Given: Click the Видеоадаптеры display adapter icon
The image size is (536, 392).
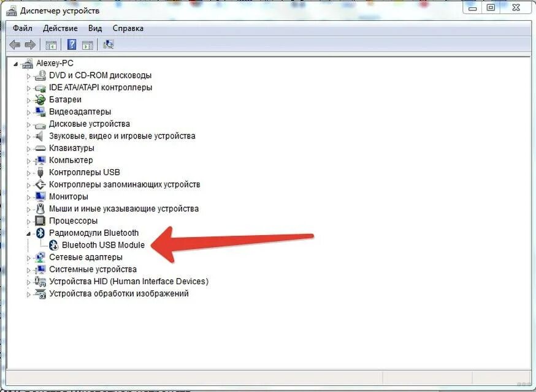Looking at the screenshot, I should click(x=40, y=111).
